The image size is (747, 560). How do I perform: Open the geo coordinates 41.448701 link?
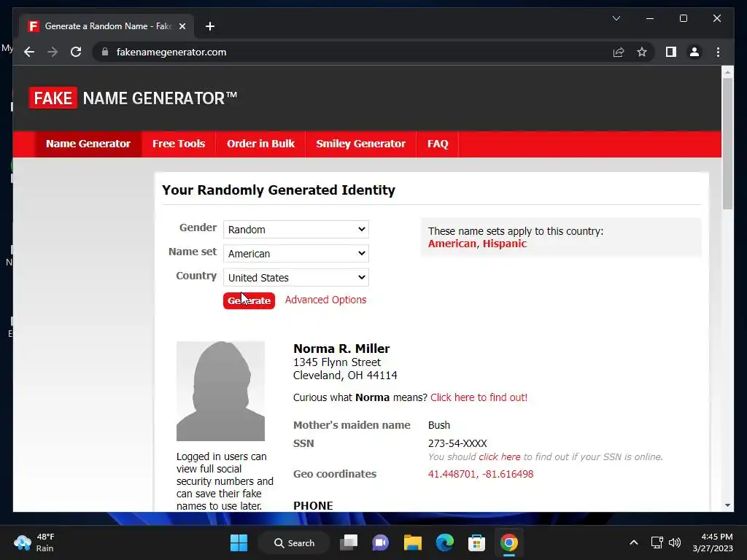tap(481, 474)
